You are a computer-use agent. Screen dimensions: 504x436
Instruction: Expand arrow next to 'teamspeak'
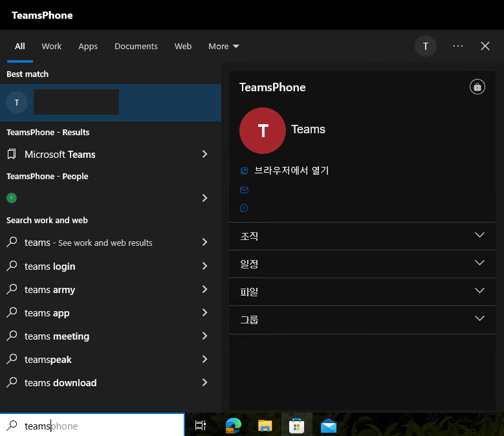tap(204, 359)
